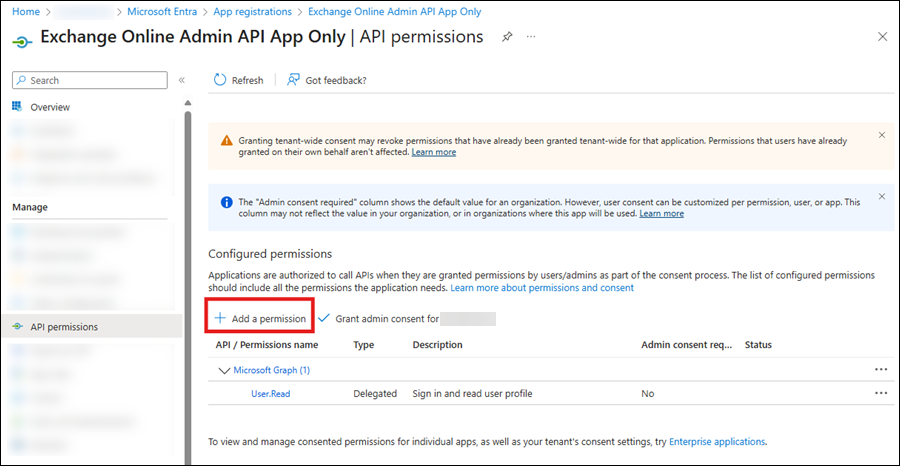900x466 pixels.
Task: Open the User.Read permission
Action: (x=270, y=394)
